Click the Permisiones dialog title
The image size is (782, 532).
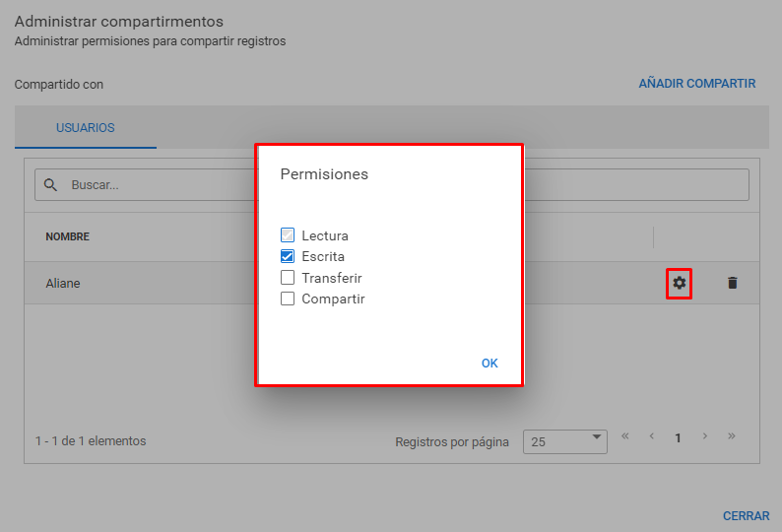[x=324, y=174]
